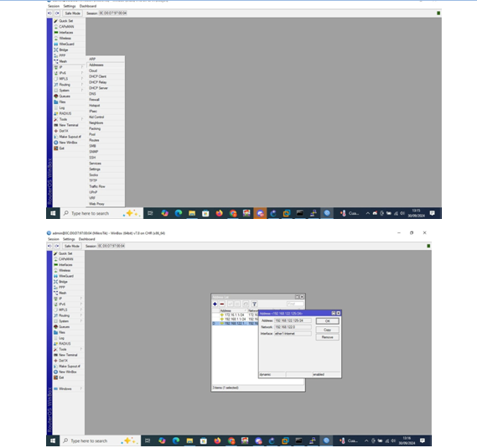Viewport: 477px width, 448px height.
Task: Click the Find search field in Address List
Action: point(295,304)
